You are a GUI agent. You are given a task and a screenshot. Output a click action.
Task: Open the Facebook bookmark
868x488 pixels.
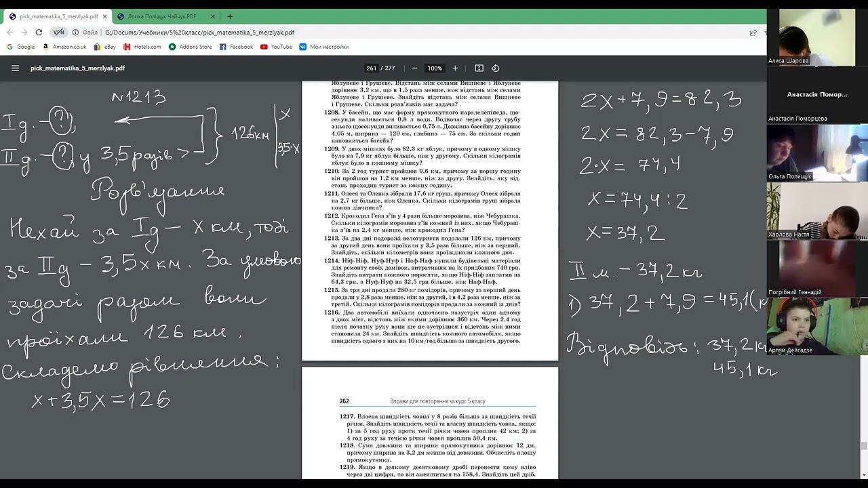236,47
